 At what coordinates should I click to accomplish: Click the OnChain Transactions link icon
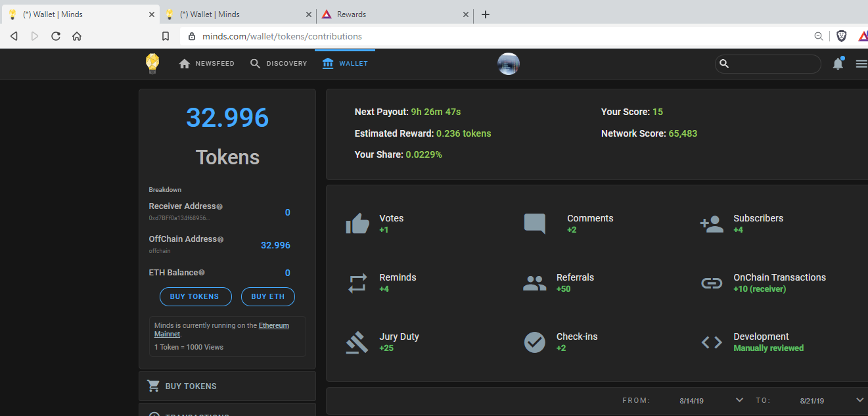pyautogui.click(x=712, y=283)
